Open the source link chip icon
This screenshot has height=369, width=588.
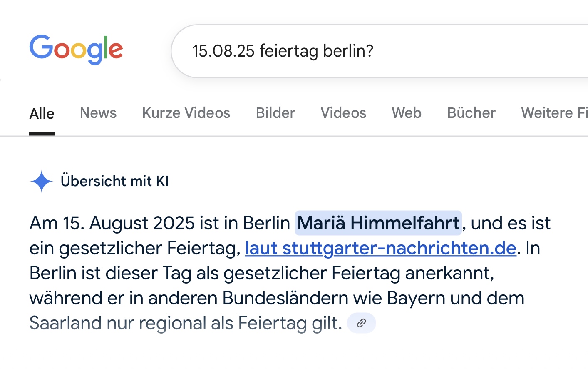pos(361,323)
